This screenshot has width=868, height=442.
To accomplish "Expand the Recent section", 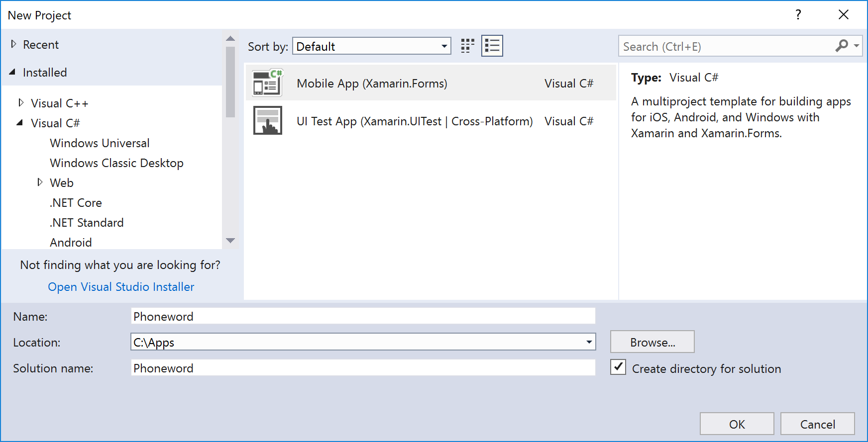I will pos(13,44).
